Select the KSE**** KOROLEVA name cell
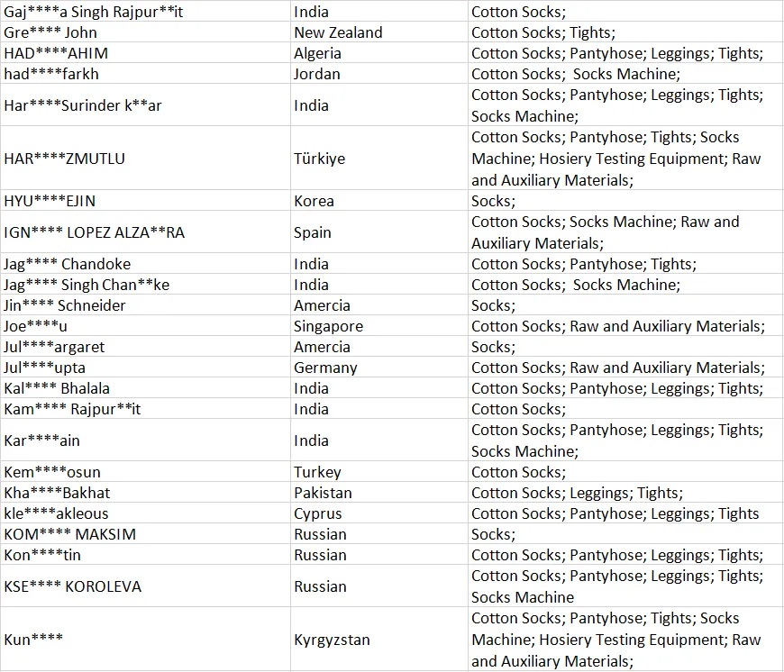 145,586
